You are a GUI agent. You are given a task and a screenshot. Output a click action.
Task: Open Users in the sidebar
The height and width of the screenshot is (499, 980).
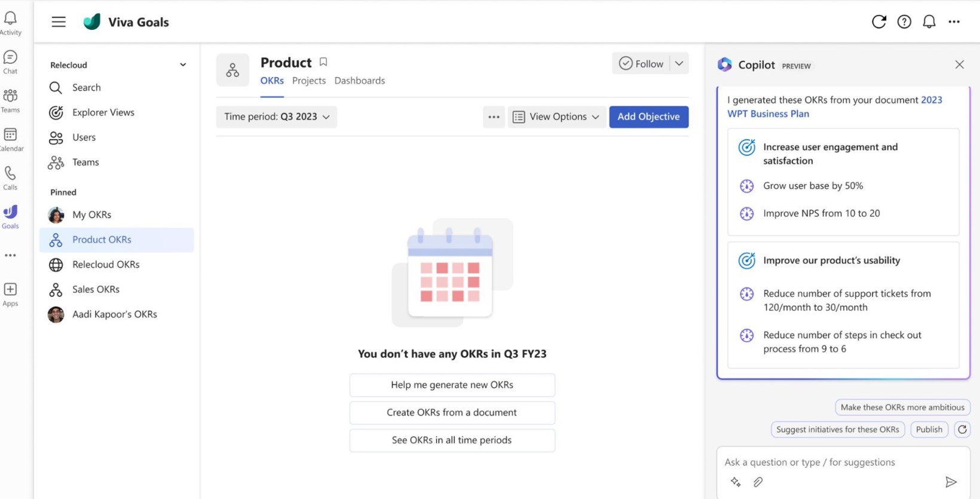click(x=117, y=137)
